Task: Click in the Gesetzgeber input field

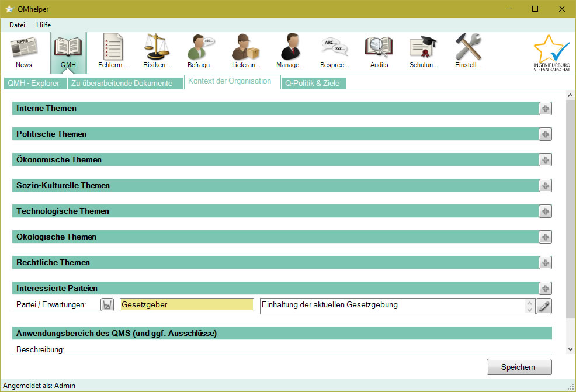Action: 186,305
